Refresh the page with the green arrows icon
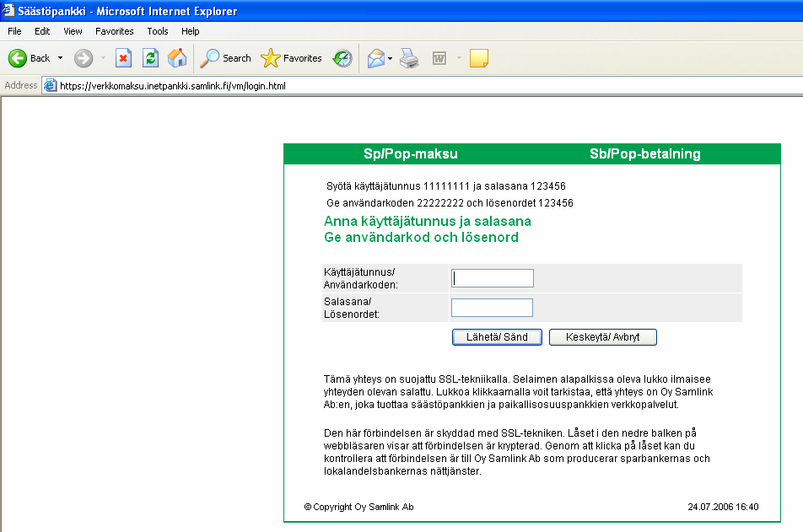Image resolution: width=803 pixels, height=532 pixels. 150,58
